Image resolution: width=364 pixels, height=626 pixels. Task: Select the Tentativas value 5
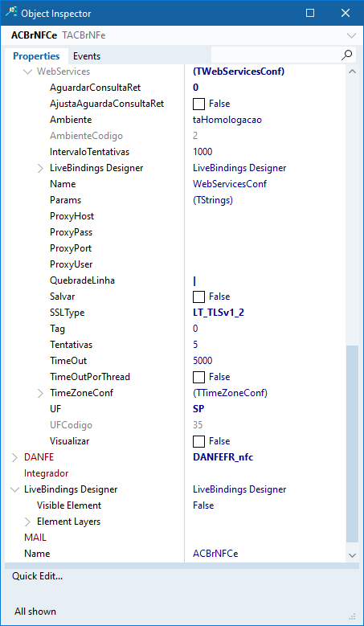click(195, 345)
